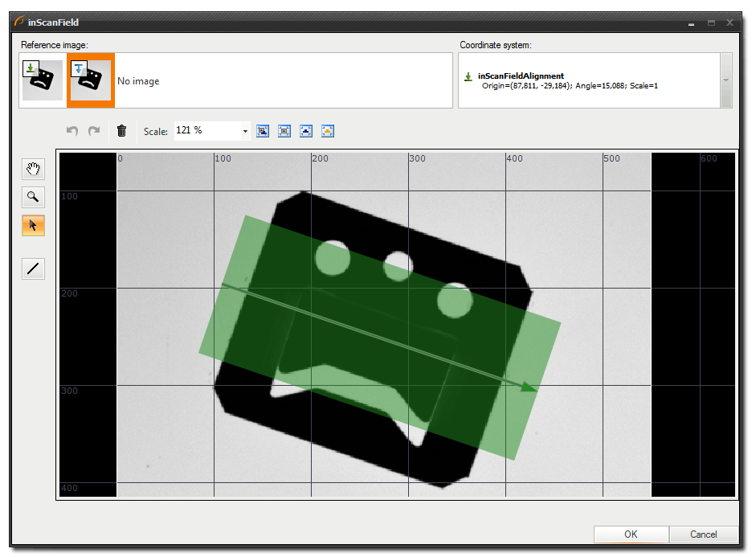This screenshot has width=756, height=557.
Task: Click second zoom-fit icon after Scale box
Action: tap(284, 131)
